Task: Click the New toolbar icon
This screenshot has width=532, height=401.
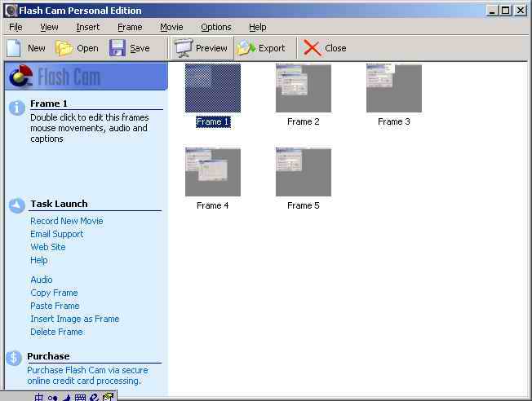Action: [14, 48]
